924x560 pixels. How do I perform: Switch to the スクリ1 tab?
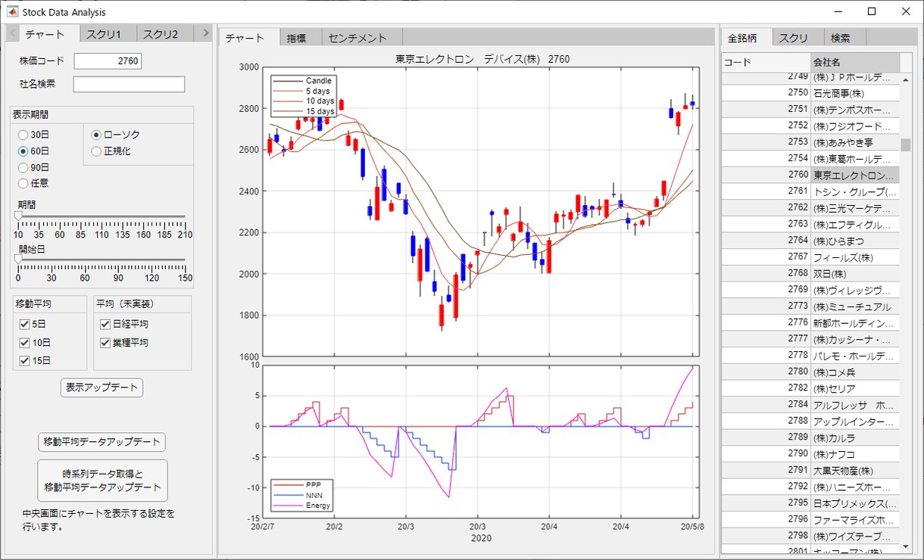104,34
